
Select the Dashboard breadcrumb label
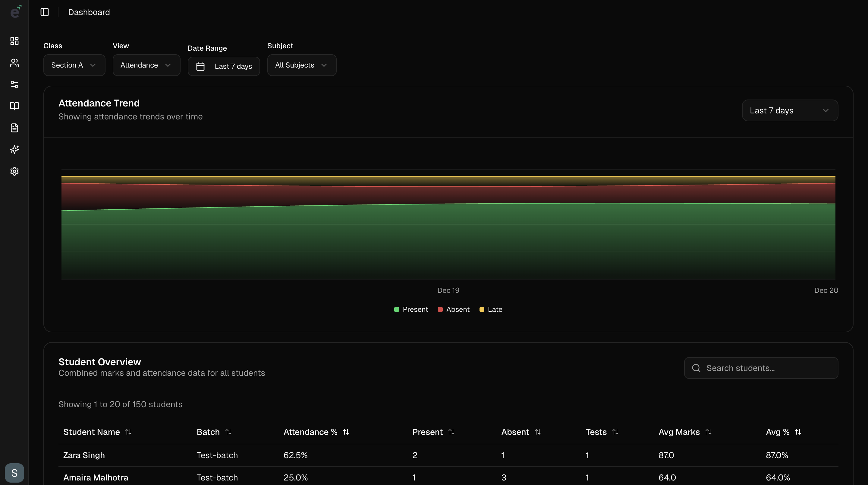[89, 12]
